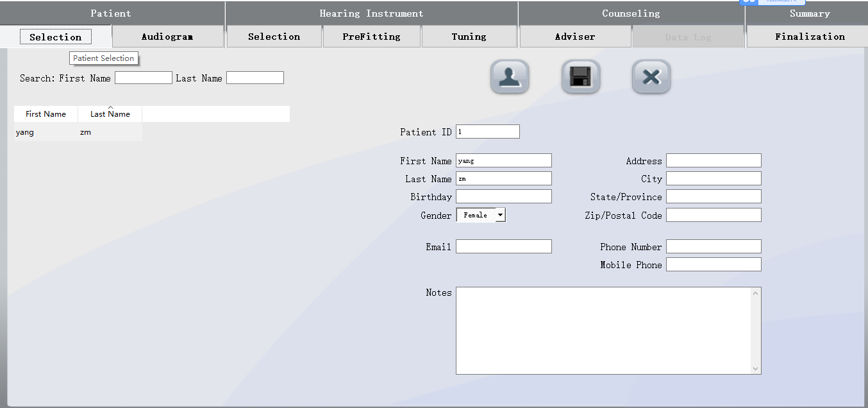Image resolution: width=868 pixels, height=408 pixels.
Task: Click the Notes scrollbar down arrow
Action: click(755, 369)
